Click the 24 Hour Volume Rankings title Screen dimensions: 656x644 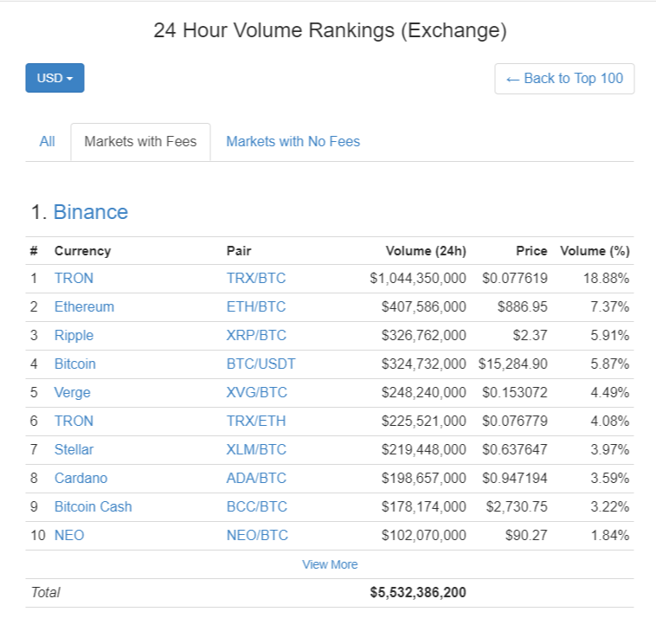pos(330,30)
